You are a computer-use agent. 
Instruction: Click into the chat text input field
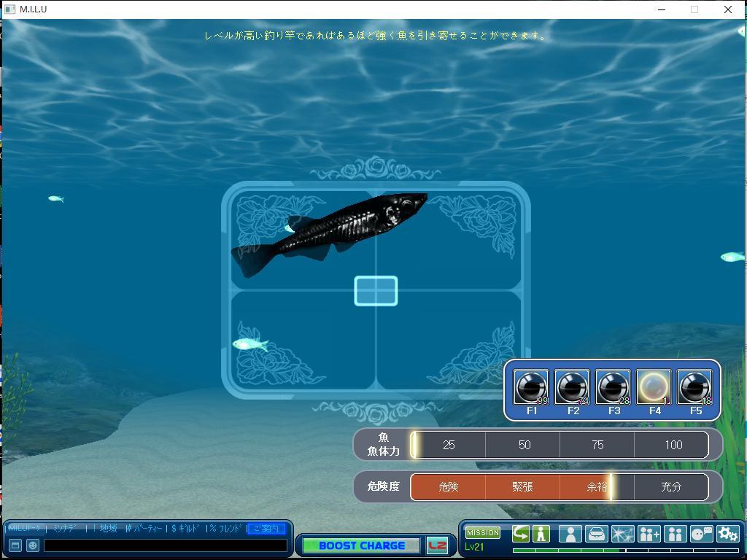[165, 545]
